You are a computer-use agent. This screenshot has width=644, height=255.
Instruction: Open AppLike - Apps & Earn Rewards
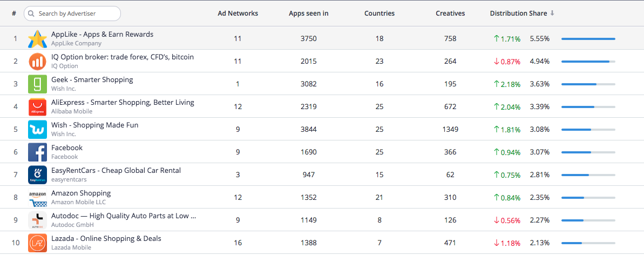(102, 35)
